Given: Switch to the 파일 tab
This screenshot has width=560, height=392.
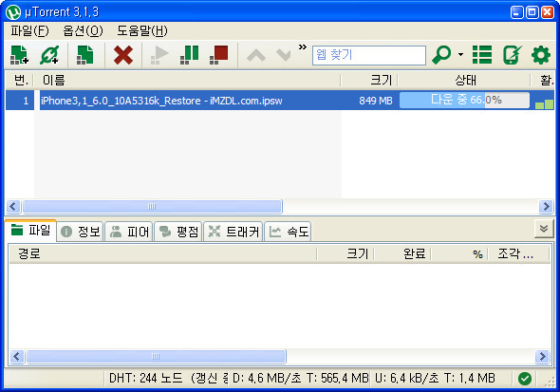Looking at the screenshot, I should click(30, 231).
